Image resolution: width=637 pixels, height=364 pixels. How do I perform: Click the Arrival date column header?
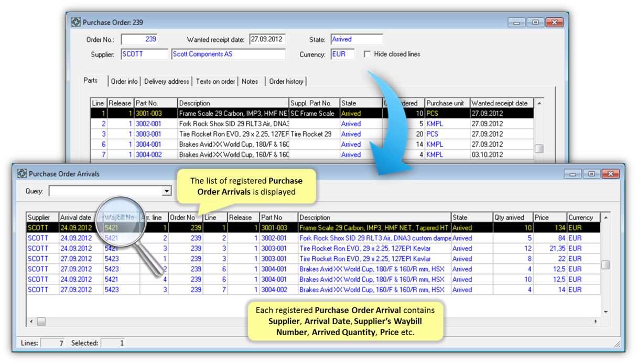(76, 217)
